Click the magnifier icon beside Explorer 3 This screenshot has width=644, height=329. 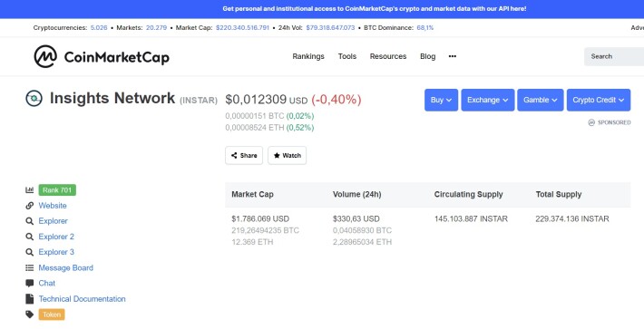click(x=30, y=252)
